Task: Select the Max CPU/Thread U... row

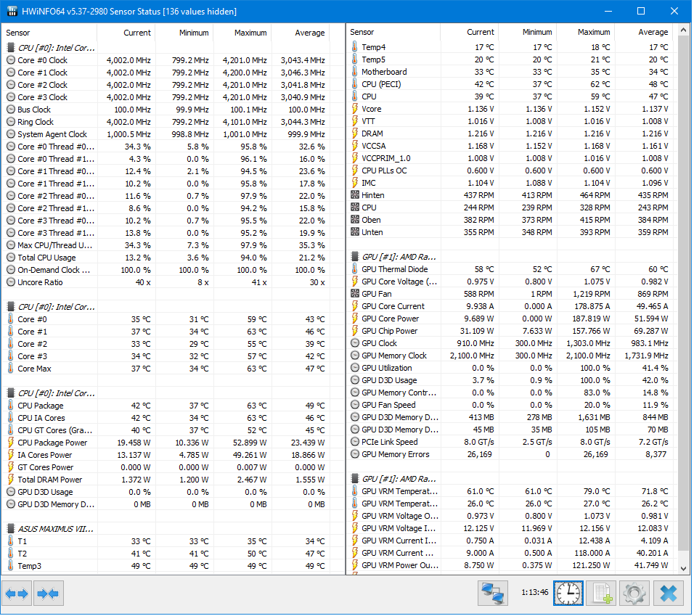Action: click(x=166, y=245)
